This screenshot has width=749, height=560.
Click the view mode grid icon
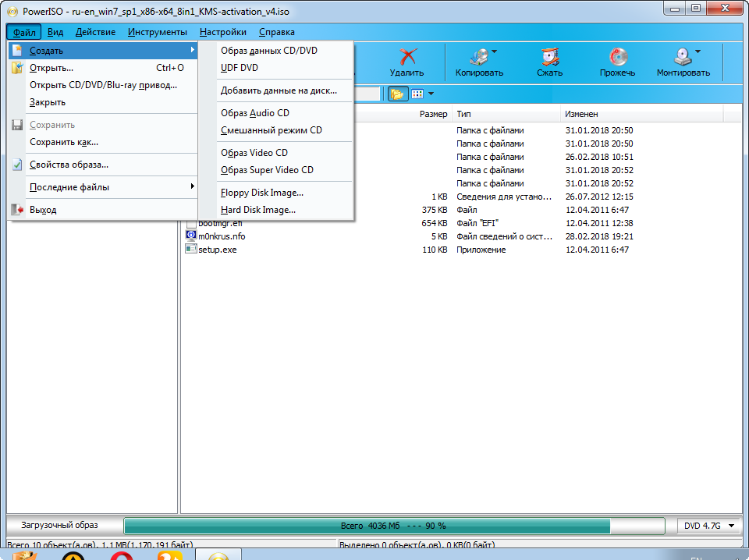pos(417,94)
